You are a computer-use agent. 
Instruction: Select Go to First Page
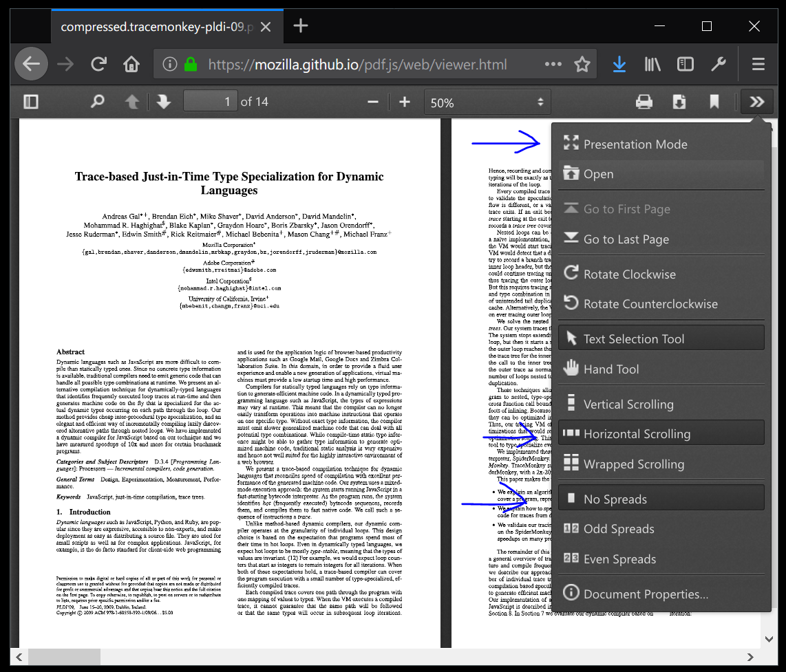pos(661,209)
